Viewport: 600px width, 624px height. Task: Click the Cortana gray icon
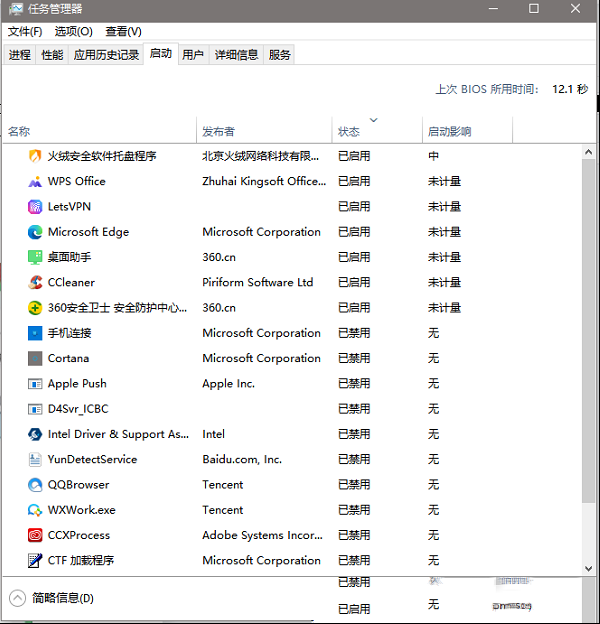click(35, 358)
